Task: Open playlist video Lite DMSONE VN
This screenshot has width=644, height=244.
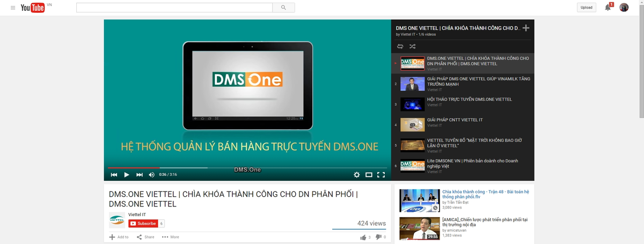Action: click(x=463, y=166)
